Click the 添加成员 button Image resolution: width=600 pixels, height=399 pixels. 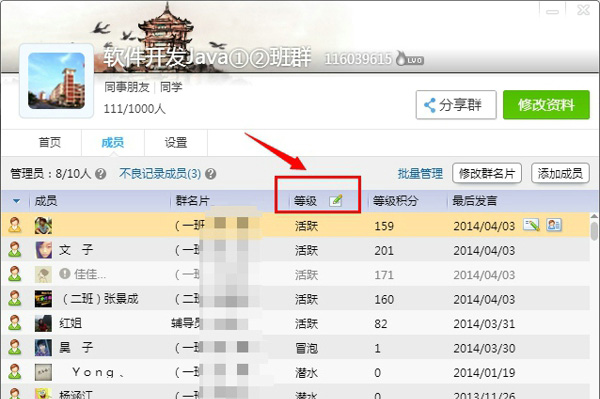pyautogui.click(x=560, y=173)
